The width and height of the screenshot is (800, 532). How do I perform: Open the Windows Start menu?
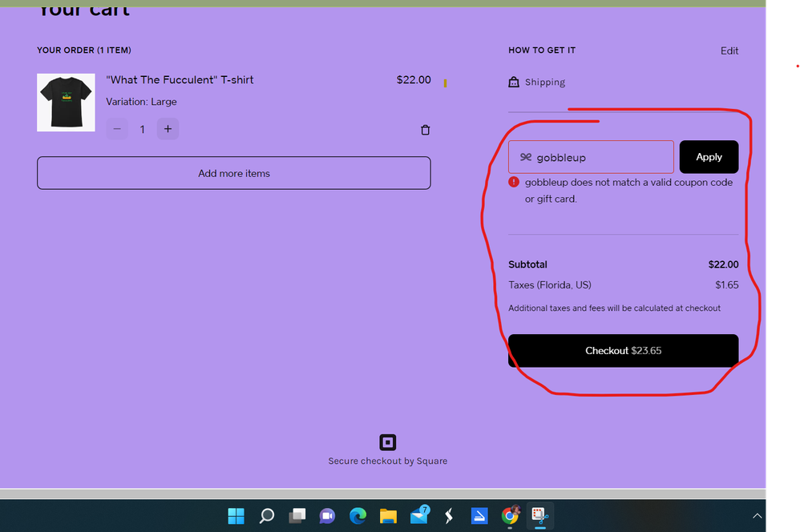[236, 515]
